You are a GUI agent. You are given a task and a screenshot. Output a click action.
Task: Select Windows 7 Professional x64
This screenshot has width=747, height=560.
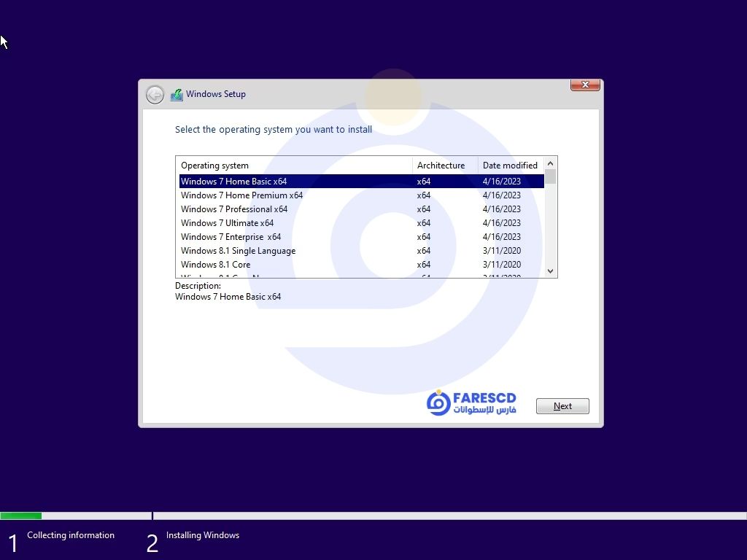click(362, 209)
